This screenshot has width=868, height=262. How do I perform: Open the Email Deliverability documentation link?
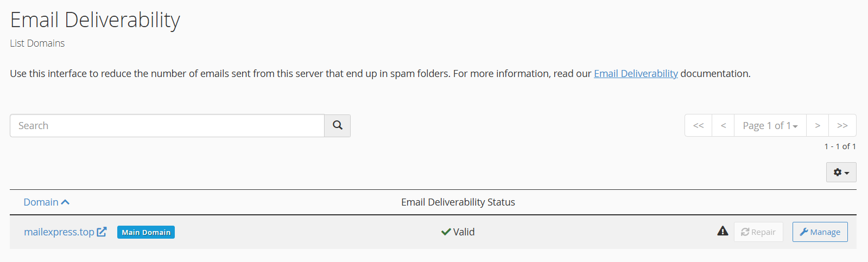(x=636, y=73)
